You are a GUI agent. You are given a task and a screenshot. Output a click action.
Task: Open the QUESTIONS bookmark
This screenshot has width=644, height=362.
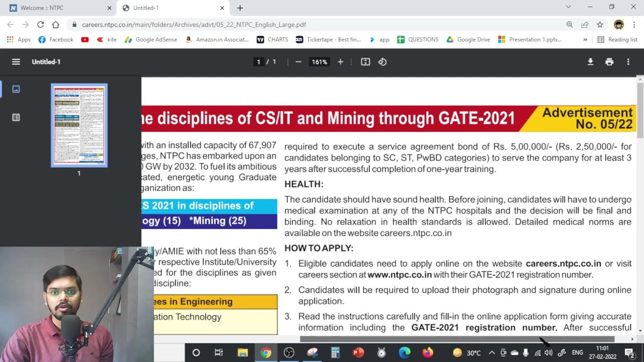coord(418,39)
